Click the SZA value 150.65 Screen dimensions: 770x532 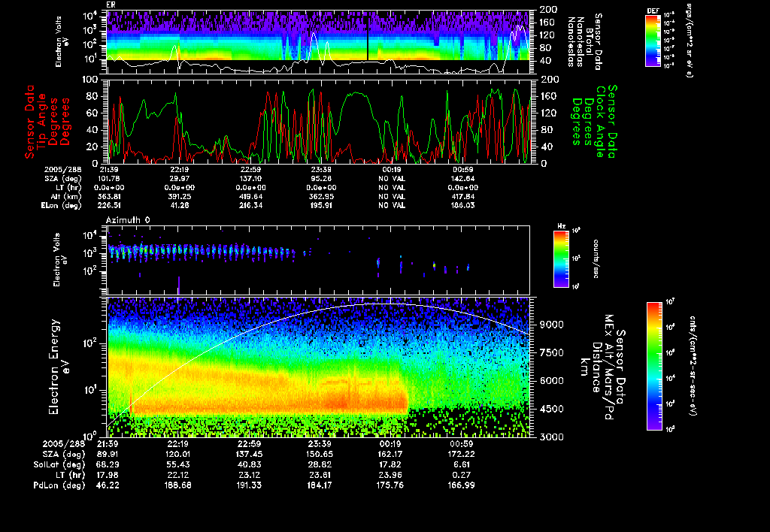pyautogui.click(x=319, y=454)
